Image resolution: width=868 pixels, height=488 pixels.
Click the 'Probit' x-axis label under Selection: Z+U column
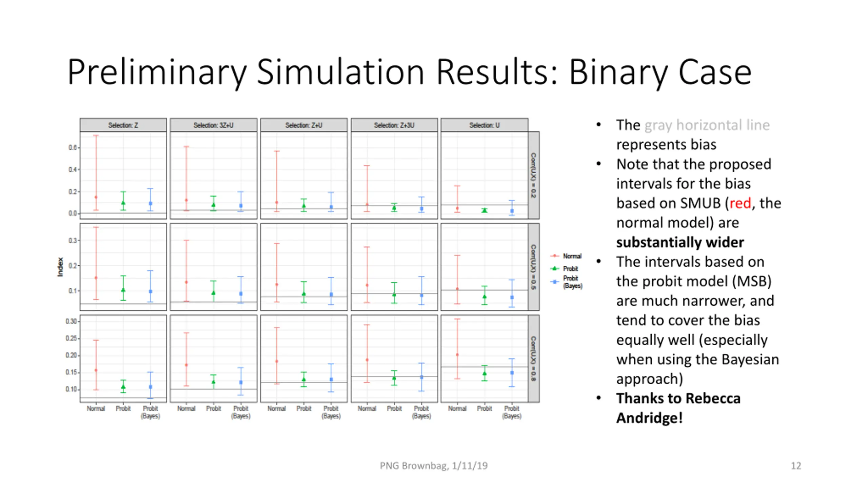[304, 408]
